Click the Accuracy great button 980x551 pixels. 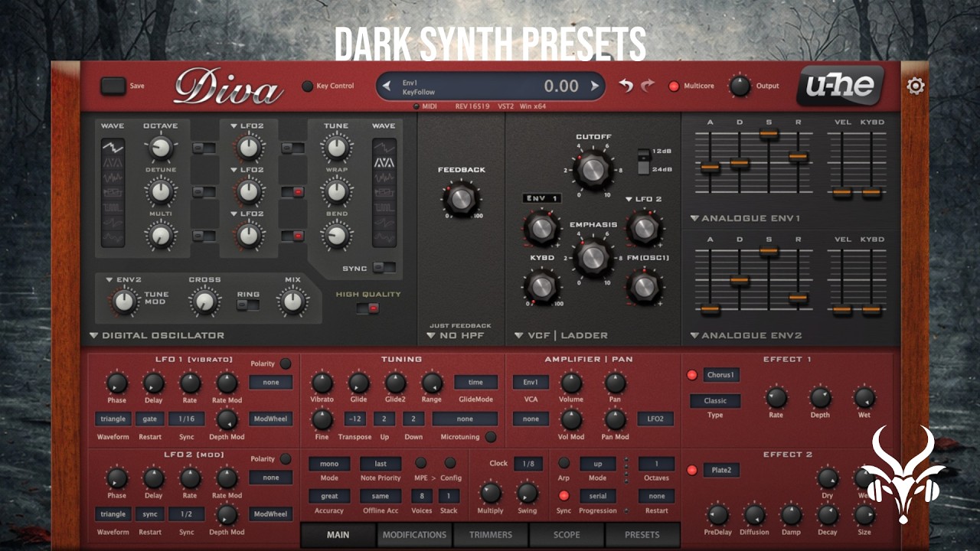click(x=329, y=496)
